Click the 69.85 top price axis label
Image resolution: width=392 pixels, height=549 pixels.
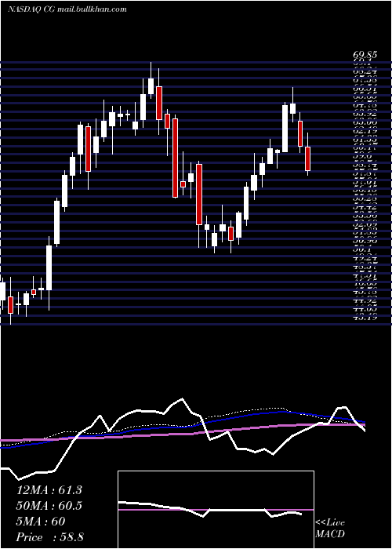pos(365,55)
